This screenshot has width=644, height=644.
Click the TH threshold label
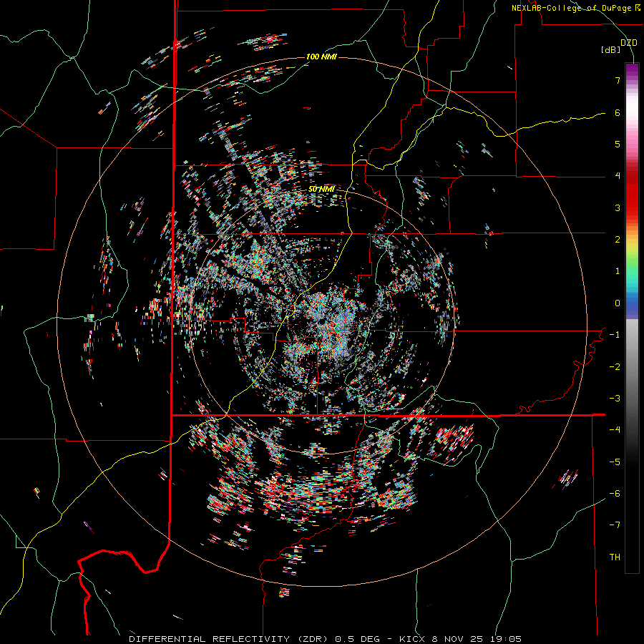(x=615, y=557)
